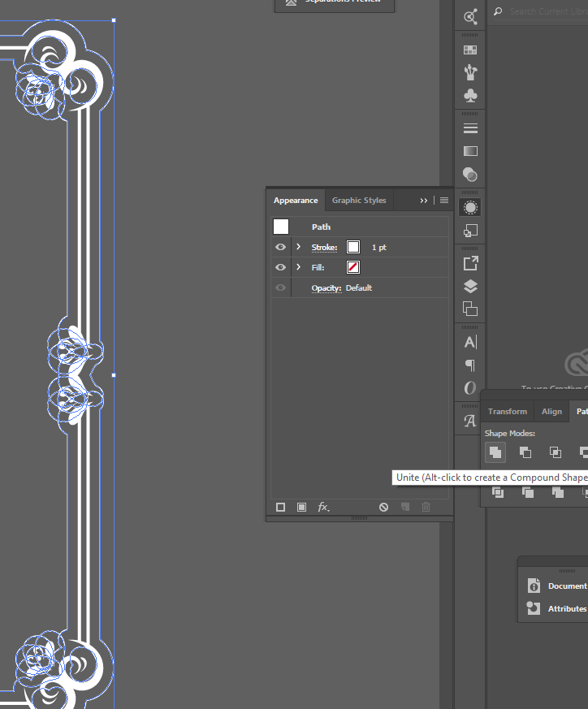Open the Appearance panel flyout menu
Viewport: 588px width, 709px height.
(444, 201)
